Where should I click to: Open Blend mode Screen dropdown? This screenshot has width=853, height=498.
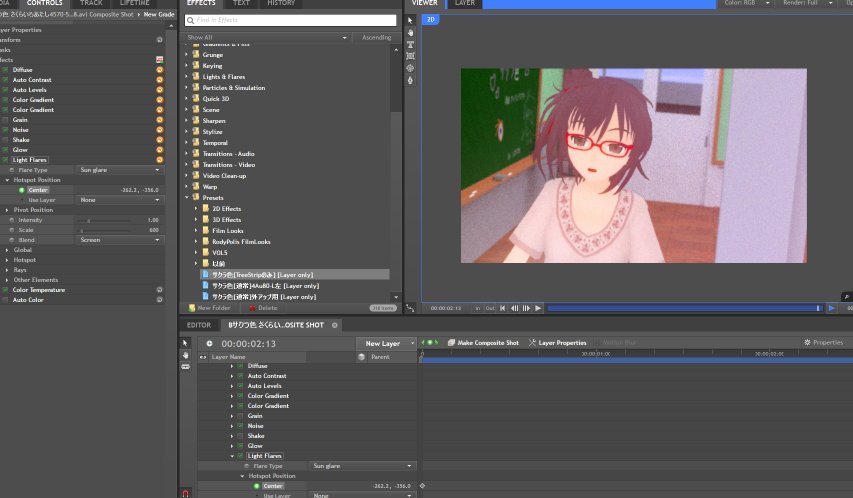click(x=119, y=239)
